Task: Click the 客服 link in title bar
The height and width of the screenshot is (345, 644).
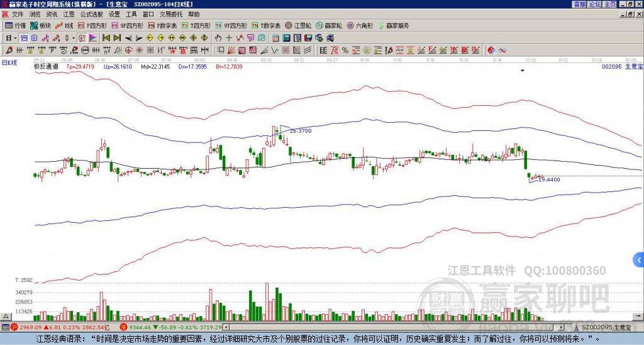Action: coord(579,4)
